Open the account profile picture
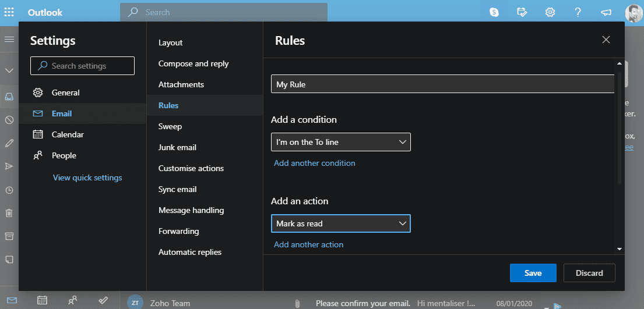 [x=633, y=13]
